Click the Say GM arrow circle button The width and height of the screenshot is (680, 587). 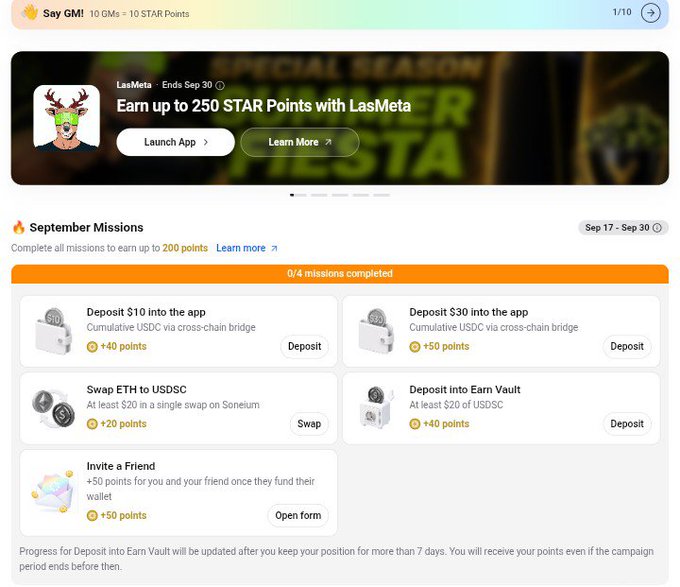[x=651, y=13]
